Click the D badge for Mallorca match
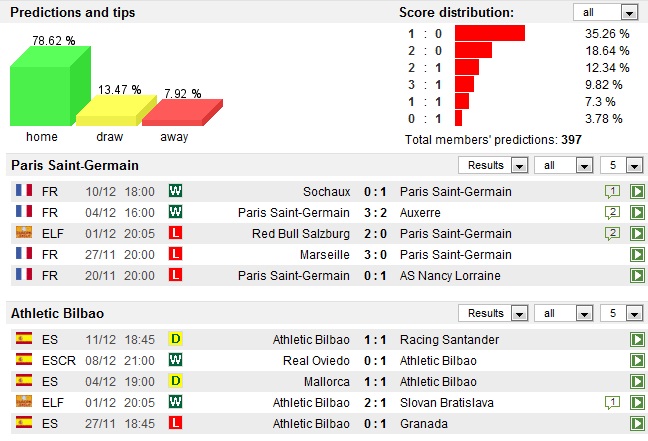Viewport: 648px width, 441px height. click(x=176, y=381)
